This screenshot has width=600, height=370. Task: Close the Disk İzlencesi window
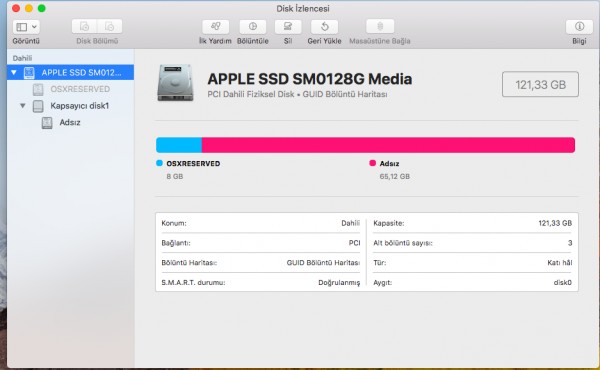16,8
